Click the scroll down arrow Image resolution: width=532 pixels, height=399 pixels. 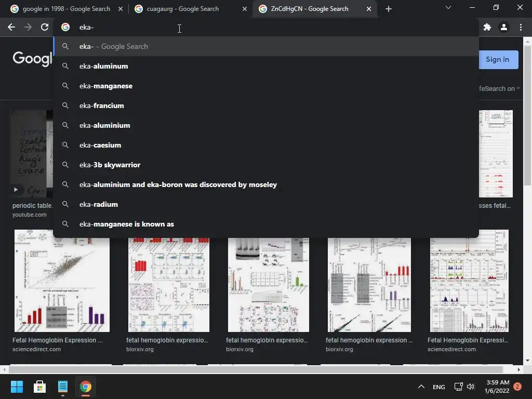click(x=527, y=361)
